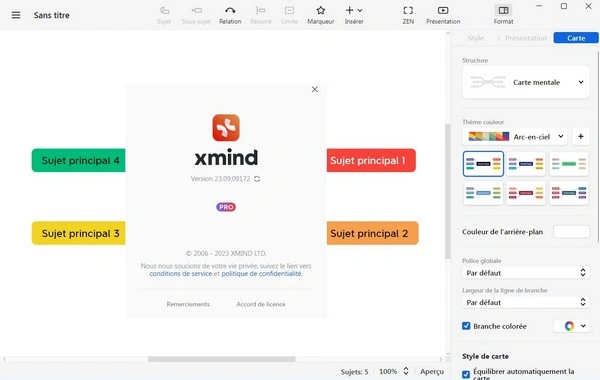This screenshot has height=380, width=600.
Task: Select last theme in second row
Action: pos(569,193)
